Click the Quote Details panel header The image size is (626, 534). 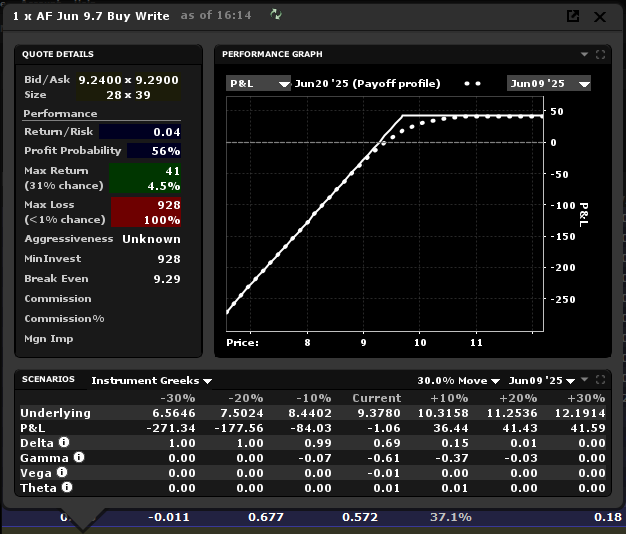pos(58,54)
